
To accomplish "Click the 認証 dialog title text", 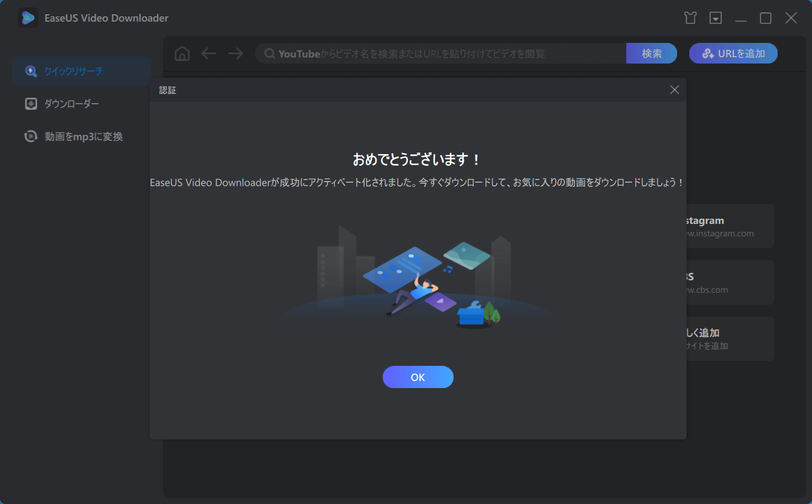I will click(x=168, y=91).
